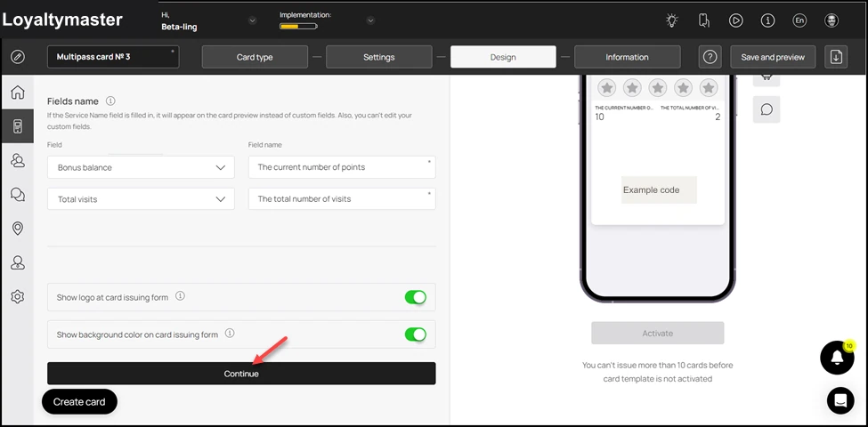Image resolution: width=868 pixels, height=427 pixels.
Task: Click Save and preview
Action: tap(774, 57)
